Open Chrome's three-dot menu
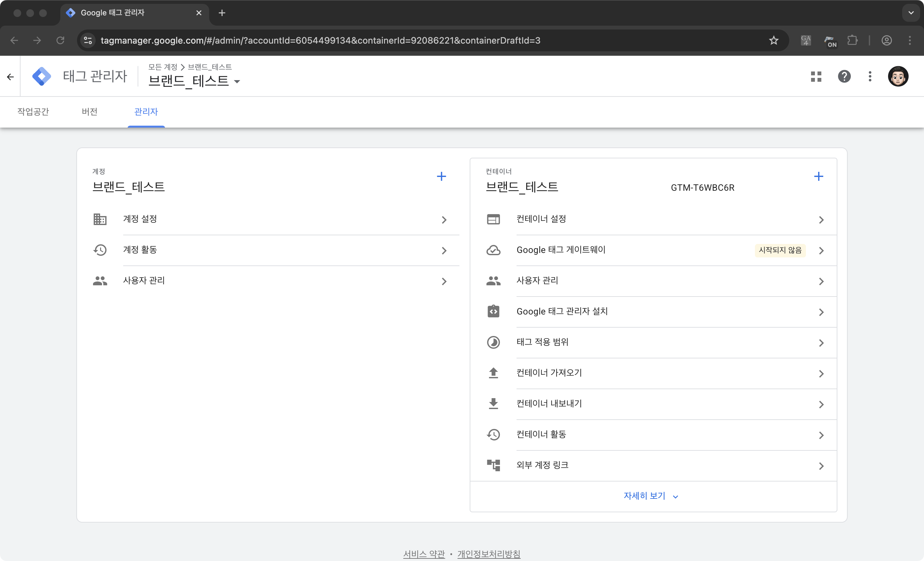The height and width of the screenshot is (561, 924). point(909,40)
